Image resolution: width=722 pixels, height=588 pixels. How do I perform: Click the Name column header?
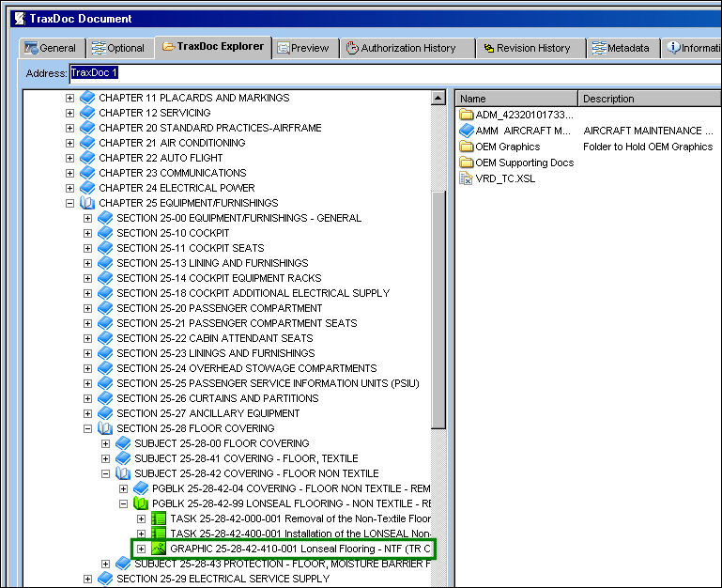click(x=516, y=99)
